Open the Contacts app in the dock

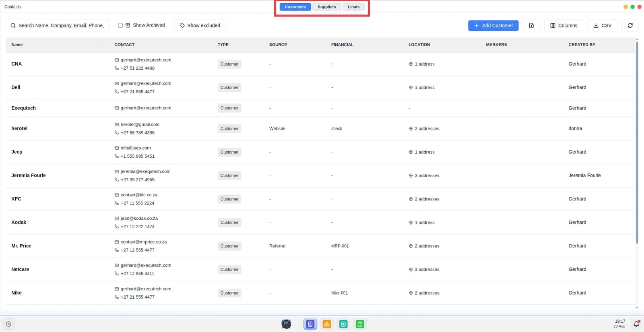(310, 324)
